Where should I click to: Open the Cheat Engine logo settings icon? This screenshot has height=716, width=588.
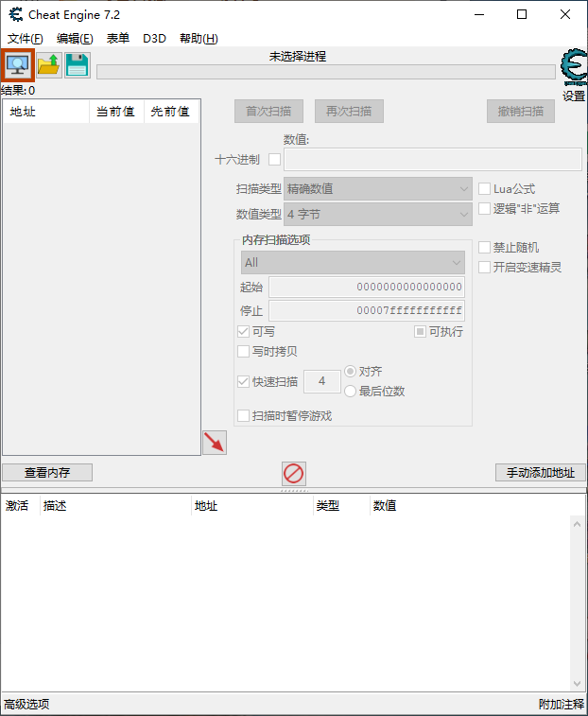[x=574, y=67]
